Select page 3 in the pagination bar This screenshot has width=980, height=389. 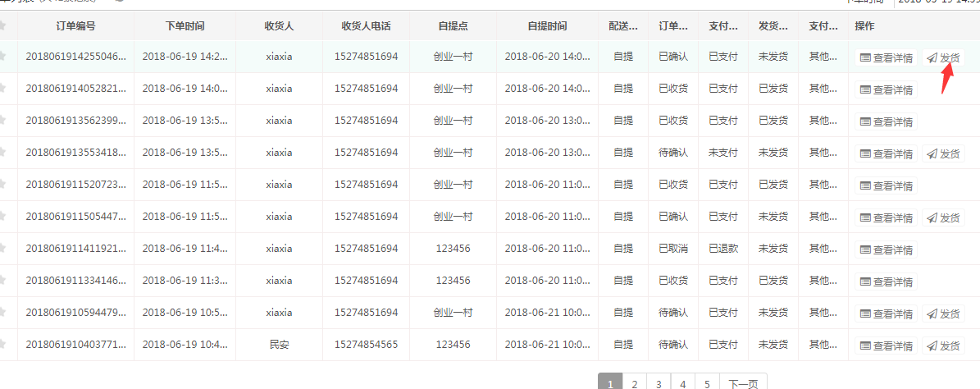659,382
